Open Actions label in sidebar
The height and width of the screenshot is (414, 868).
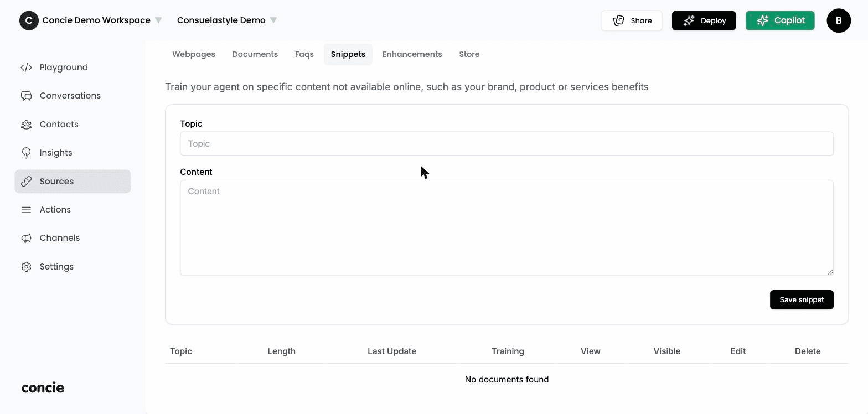click(x=55, y=210)
